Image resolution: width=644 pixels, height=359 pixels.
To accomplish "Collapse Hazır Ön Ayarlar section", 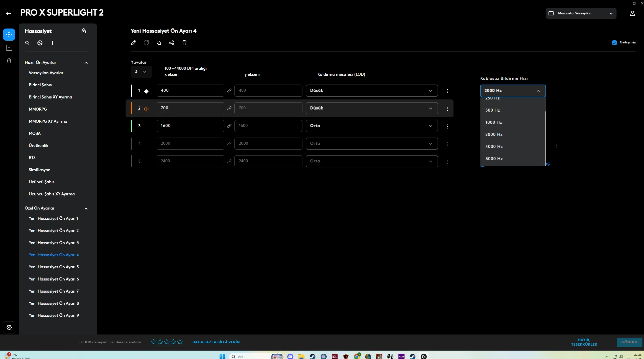I will [x=86, y=63].
